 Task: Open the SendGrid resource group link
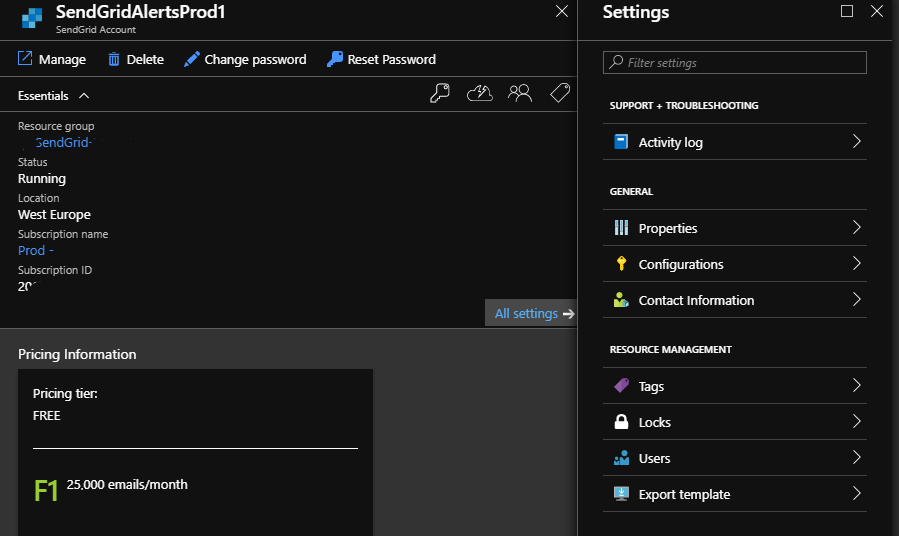point(62,142)
